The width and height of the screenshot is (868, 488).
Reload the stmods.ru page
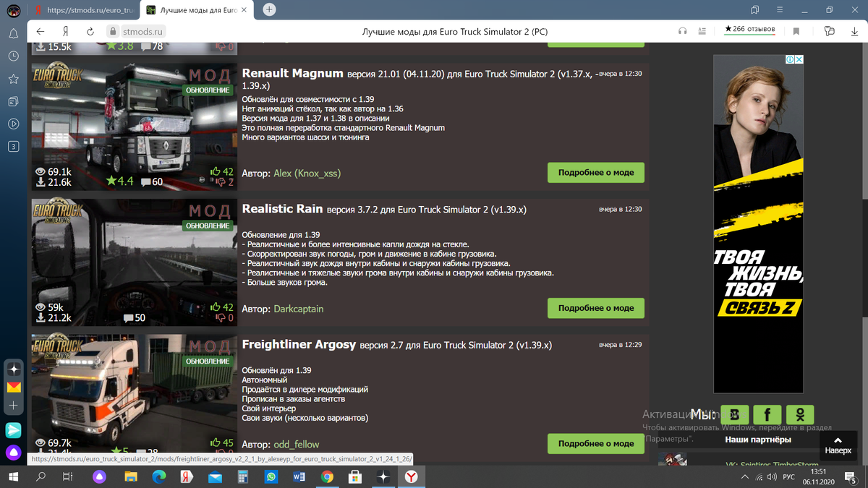90,32
